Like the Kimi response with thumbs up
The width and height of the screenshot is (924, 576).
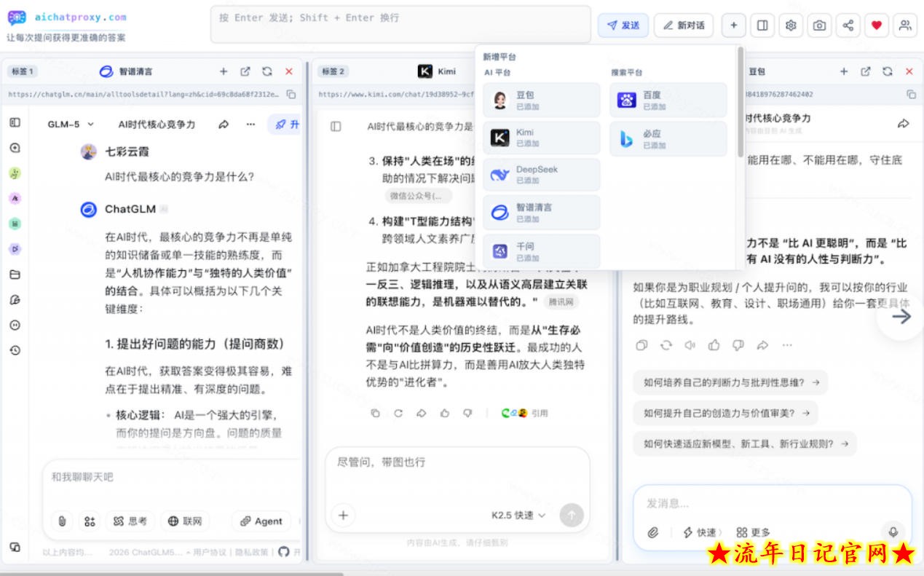pyautogui.click(x=445, y=413)
